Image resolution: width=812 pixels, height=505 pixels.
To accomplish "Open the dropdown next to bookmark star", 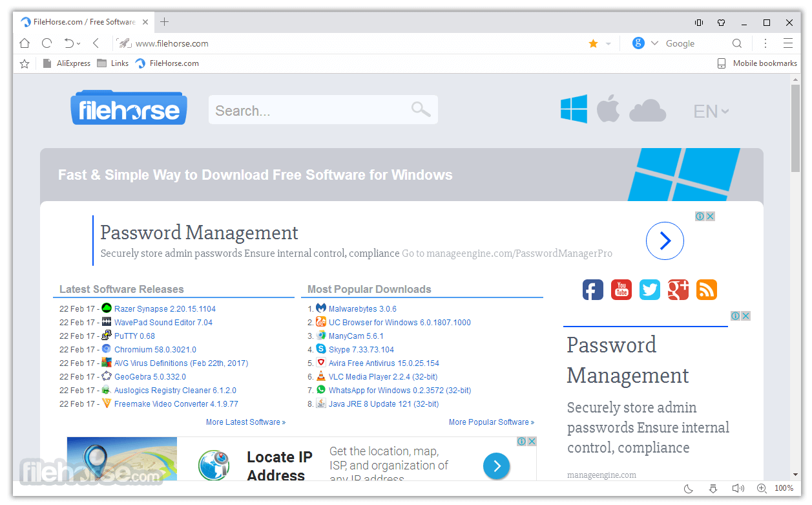I will 609,44.
